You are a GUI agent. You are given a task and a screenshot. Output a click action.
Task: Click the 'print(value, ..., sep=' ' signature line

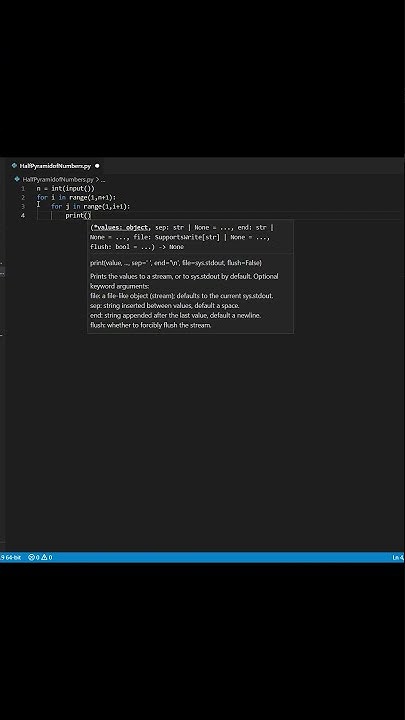coord(176,263)
